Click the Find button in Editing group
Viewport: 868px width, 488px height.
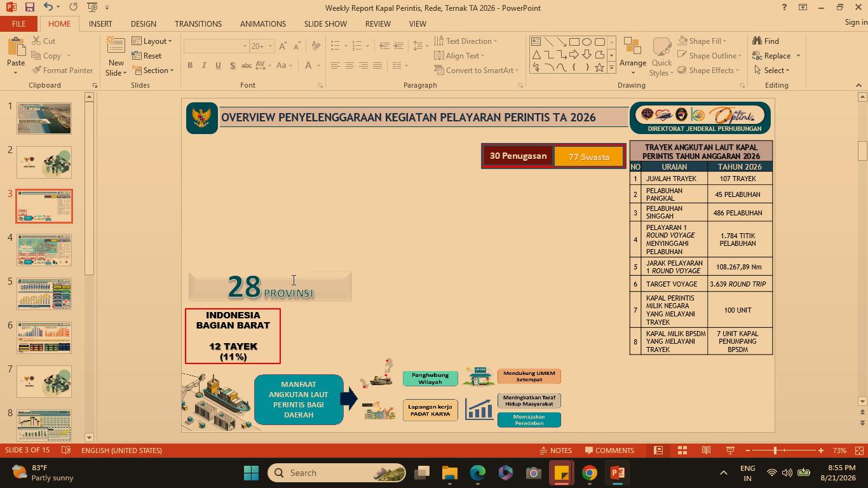click(766, 41)
